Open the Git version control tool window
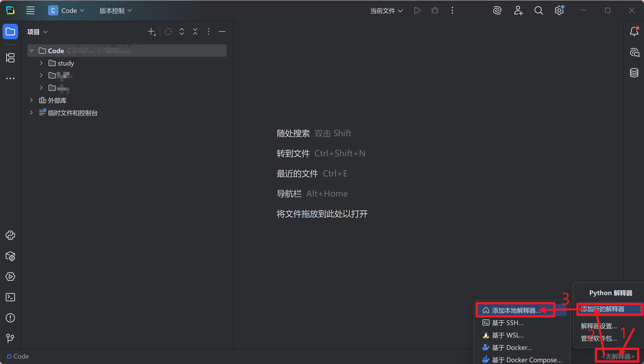Image resolution: width=644 pixels, height=364 pixels. [10, 338]
